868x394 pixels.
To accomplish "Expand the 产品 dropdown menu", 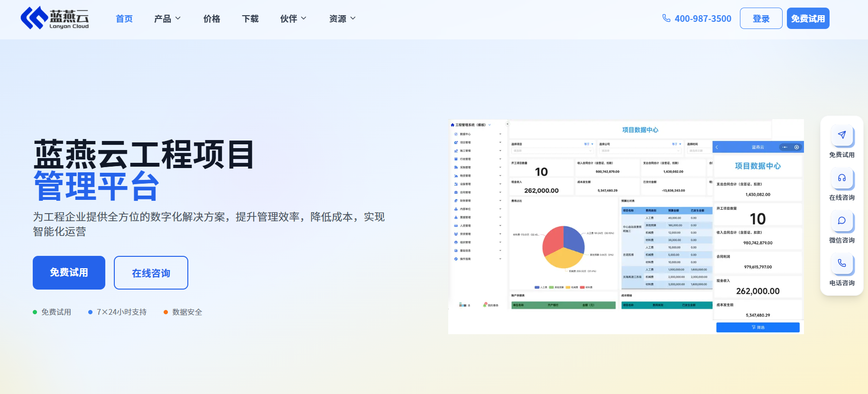I will coord(167,19).
